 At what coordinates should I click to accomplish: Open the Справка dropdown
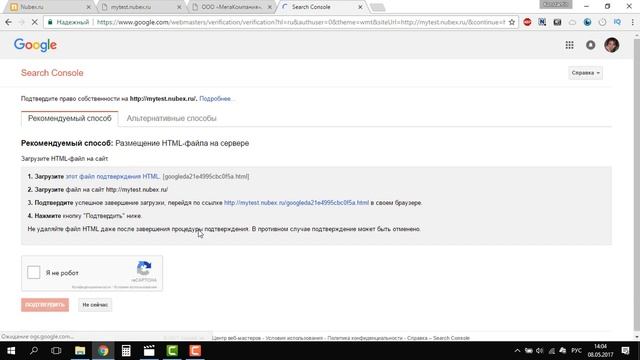[x=585, y=73]
